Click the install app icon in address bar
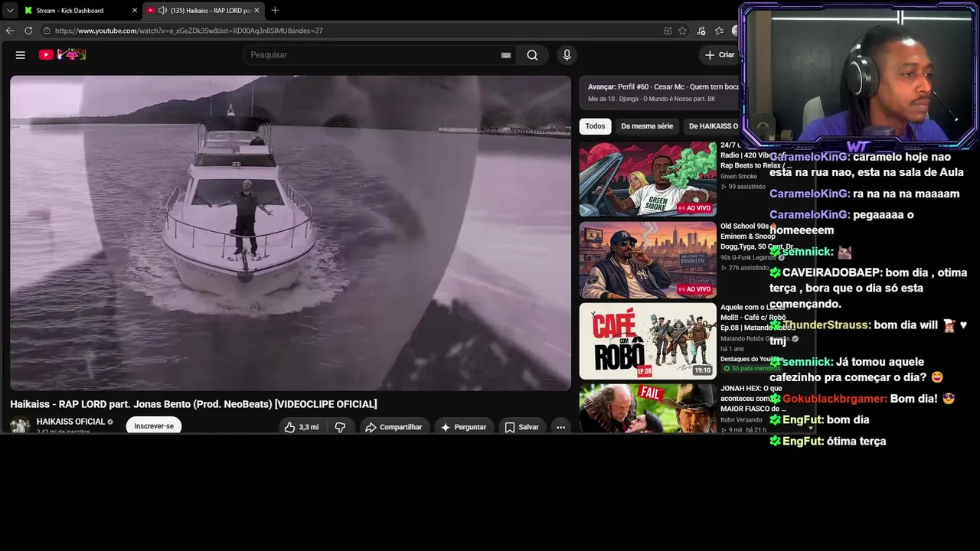Viewport: 980px width, 551px height. click(x=668, y=31)
